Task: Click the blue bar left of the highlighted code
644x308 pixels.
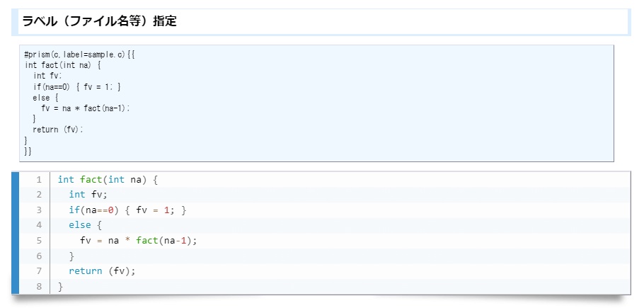Action: click(x=15, y=233)
